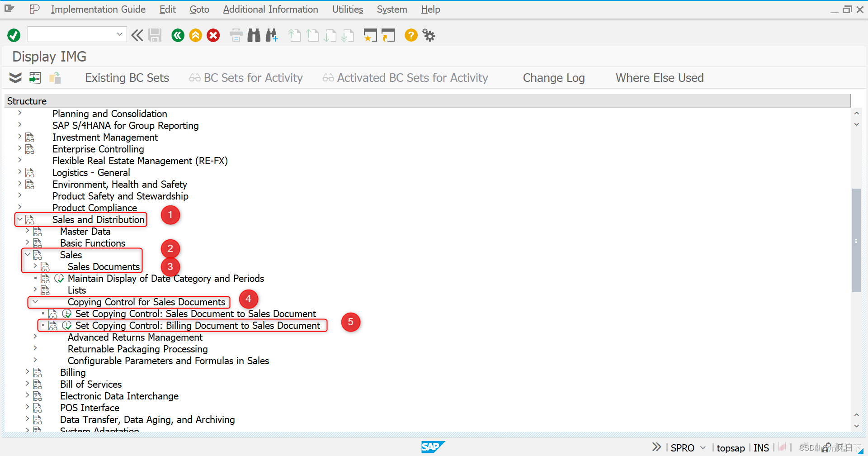Select the POS Interface row
868x456 pixels.
click(x=90, y=408)
